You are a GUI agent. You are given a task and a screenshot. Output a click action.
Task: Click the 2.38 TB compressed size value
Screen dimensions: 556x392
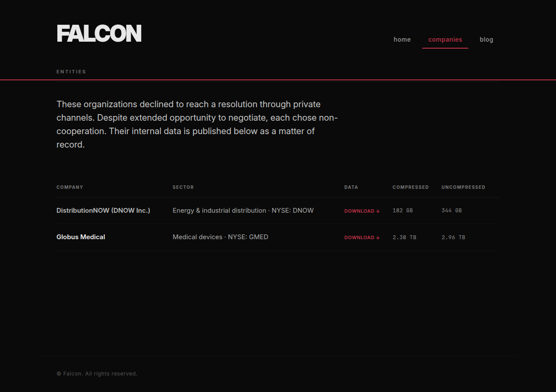pos(404,237)
